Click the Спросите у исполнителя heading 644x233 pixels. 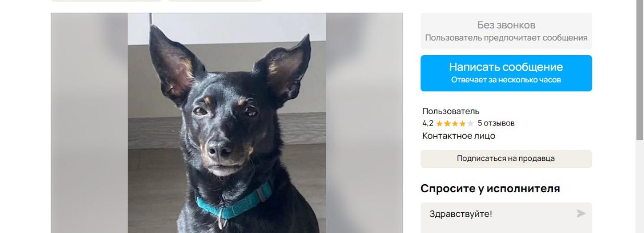click(490, 188)
